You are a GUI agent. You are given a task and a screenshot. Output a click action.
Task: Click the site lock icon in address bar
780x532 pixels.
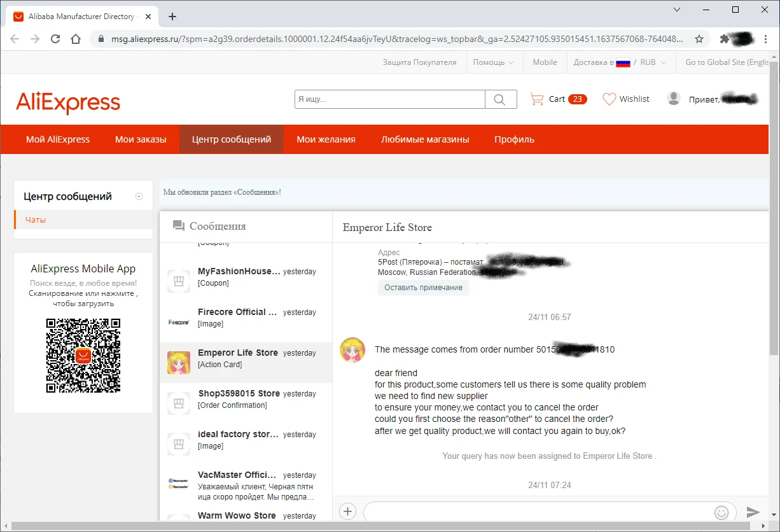pos(101,39)
